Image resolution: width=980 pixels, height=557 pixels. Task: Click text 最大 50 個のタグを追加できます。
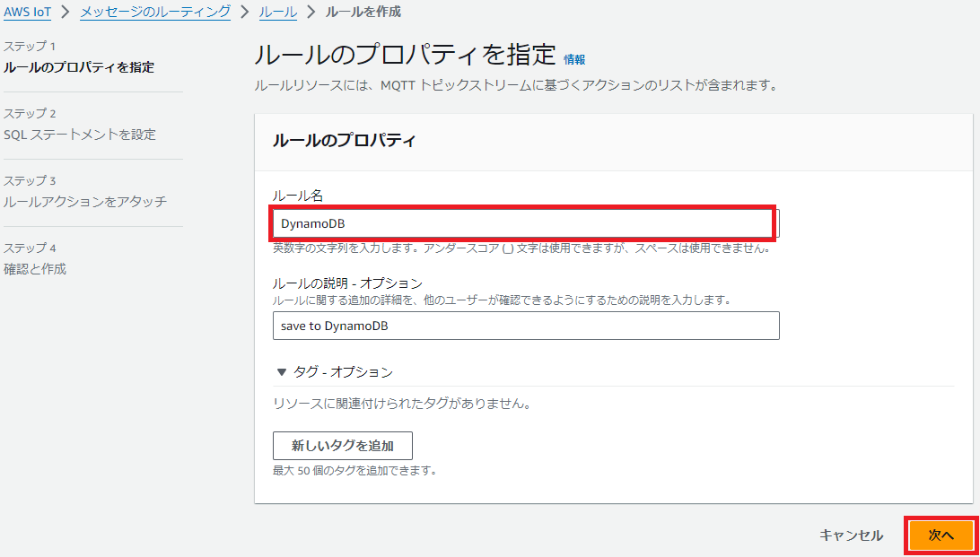coord(354,471)
